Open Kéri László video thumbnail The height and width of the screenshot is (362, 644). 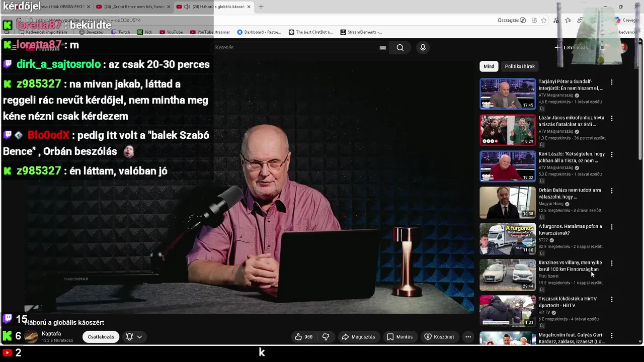[x=508, y=166]
